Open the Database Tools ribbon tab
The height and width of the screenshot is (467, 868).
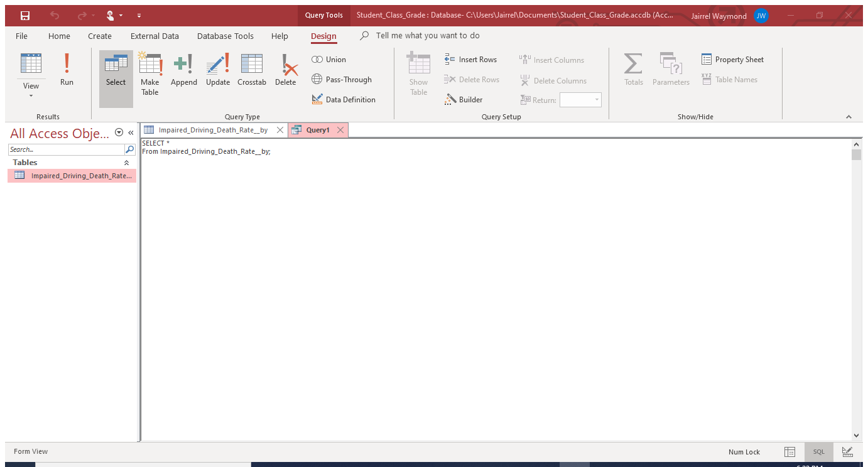click(x=225, y=36)
